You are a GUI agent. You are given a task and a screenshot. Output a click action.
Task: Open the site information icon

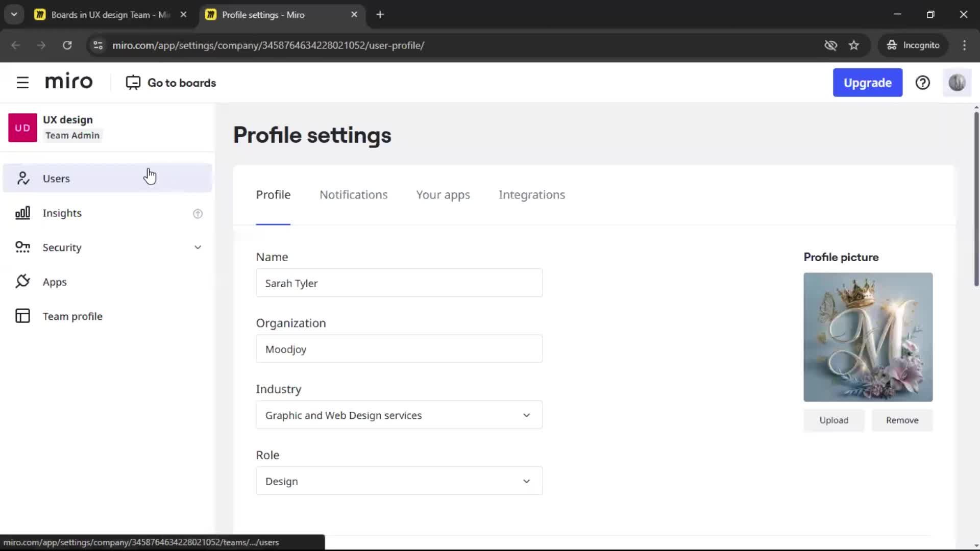click(98, 45)
